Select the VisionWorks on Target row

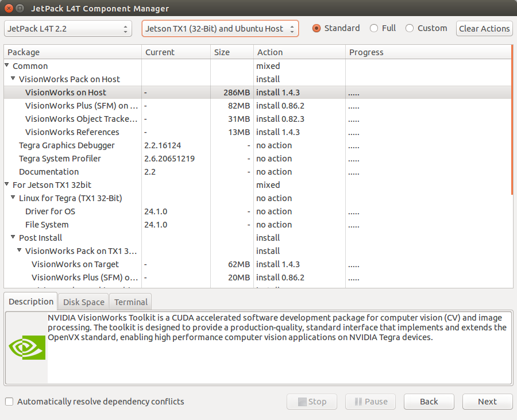click(257, 264)
